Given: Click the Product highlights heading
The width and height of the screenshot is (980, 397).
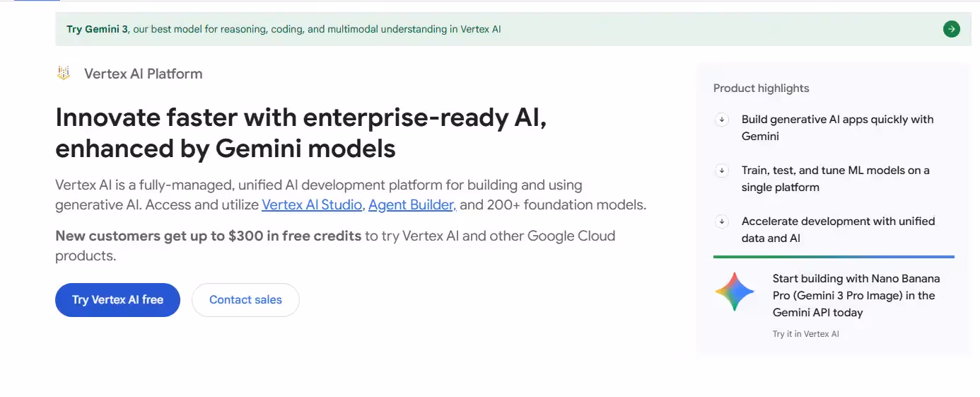Looking at the screenshot, I should (x=761, y=88).
